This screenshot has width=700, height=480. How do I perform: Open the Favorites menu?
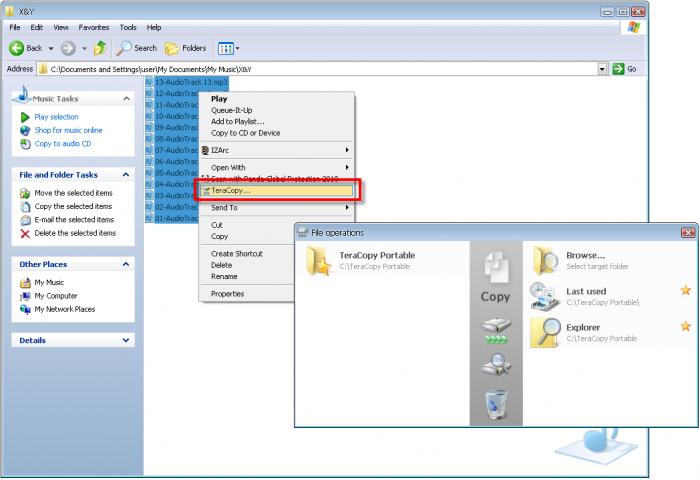click(94, 27)
